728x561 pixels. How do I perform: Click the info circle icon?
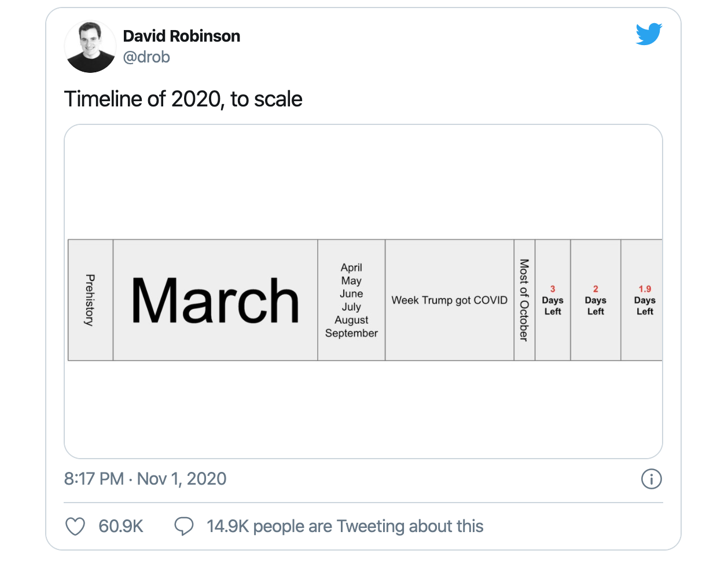coord(652,479)
